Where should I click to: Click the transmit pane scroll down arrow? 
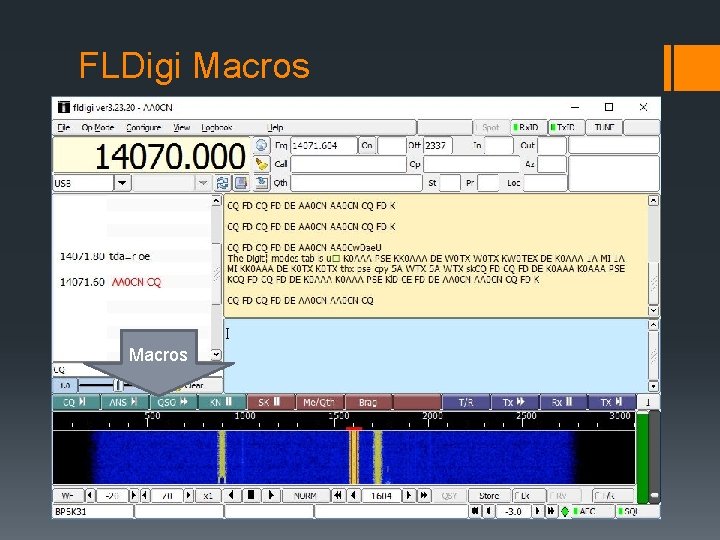[653, 385]
